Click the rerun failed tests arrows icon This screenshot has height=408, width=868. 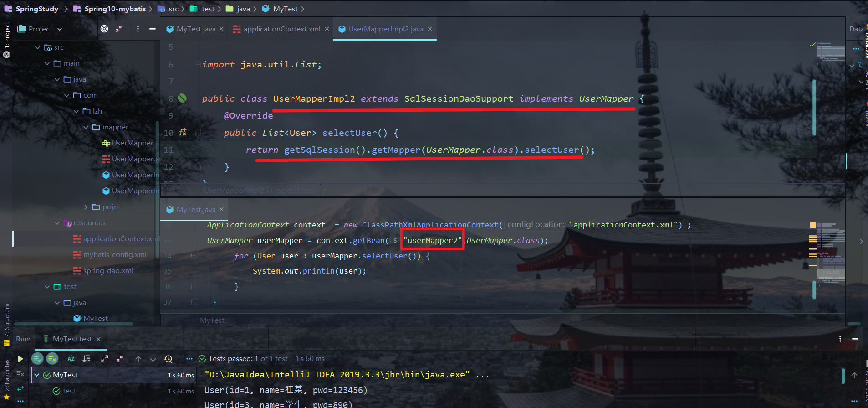coord(20,389)
